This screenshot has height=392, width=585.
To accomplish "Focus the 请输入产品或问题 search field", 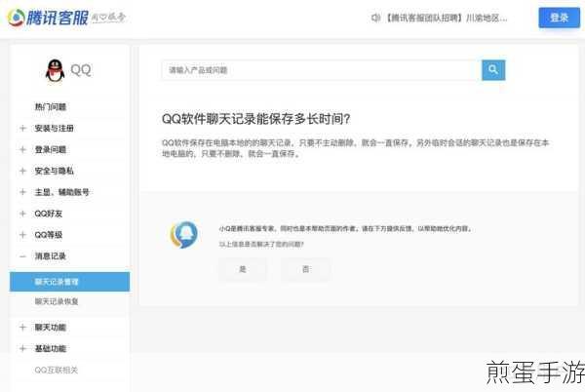I will 321,70.
